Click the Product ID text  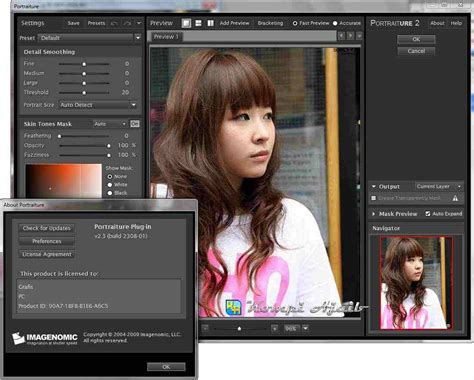pyautogui.click(x=63, y=306)
